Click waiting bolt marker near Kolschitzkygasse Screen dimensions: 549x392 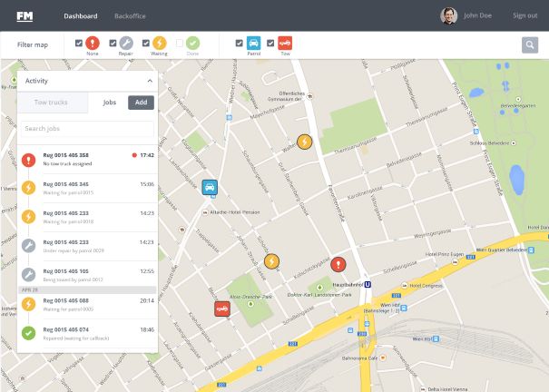271,261
